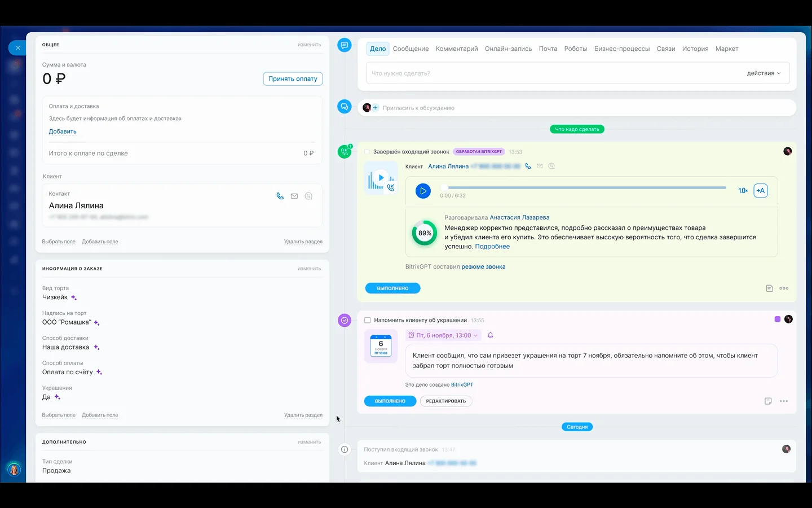812x508 pixels.
Task: Click the calendar thumbnail dated 6 ноября
Action: click(381, 346)
